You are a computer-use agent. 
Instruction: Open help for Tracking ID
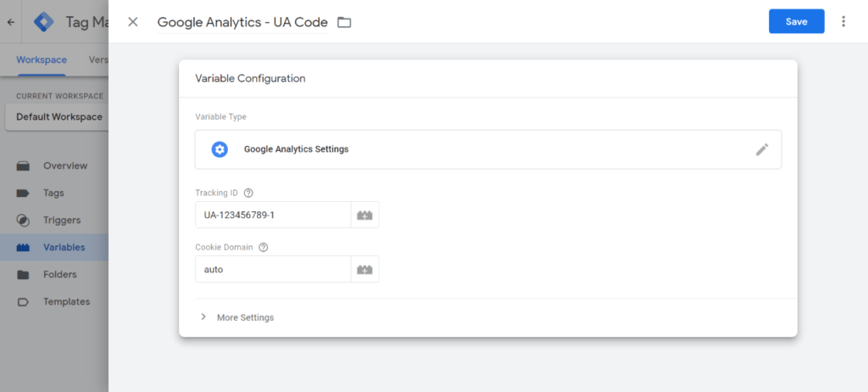(248, 193)
